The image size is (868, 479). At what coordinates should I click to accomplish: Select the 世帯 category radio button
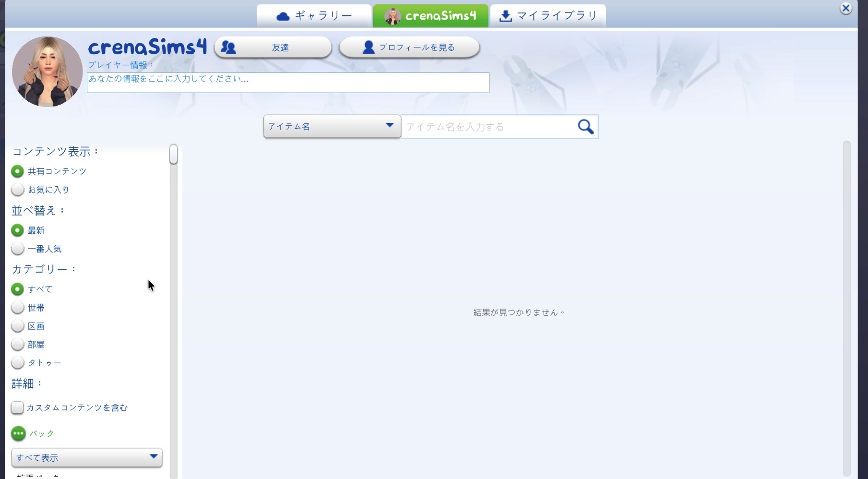(18, 308)
